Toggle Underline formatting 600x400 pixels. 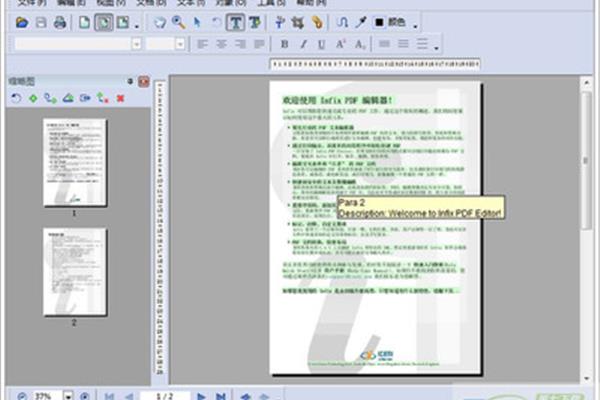tap(321, 44)
